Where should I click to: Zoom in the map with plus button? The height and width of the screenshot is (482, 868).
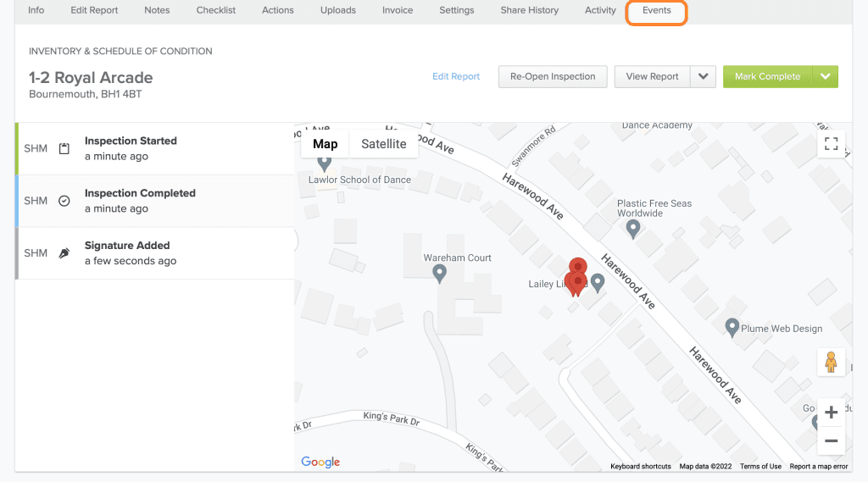point(831,413)
